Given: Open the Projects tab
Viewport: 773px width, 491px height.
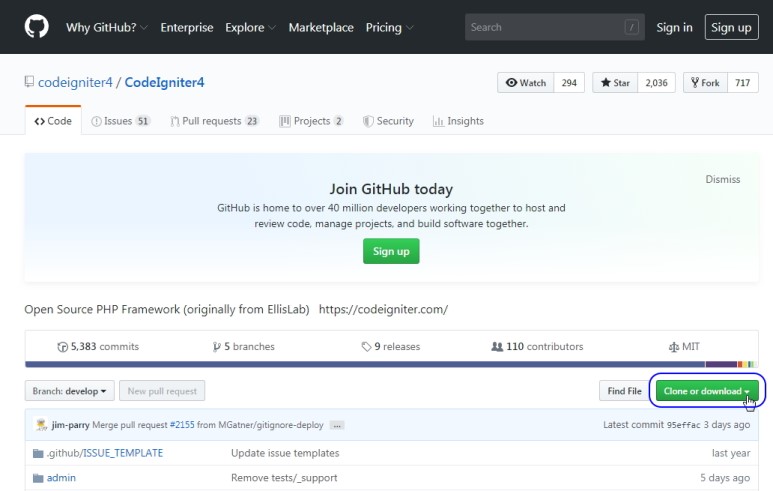Looking at the screenshot, I should coord(311,121).
